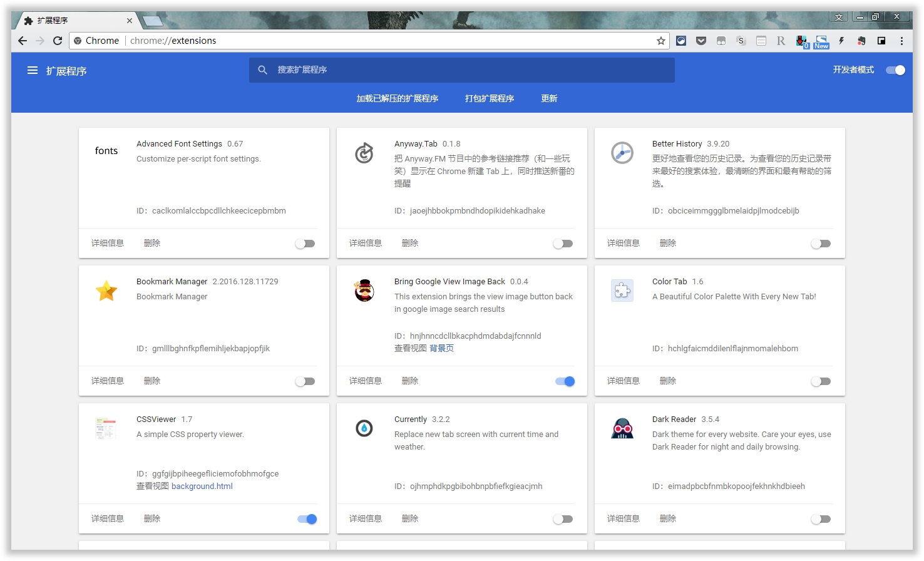Screen dimensions: 924x561
Task: Click the back navigation arrow
Action: click(x=23, y=41)
